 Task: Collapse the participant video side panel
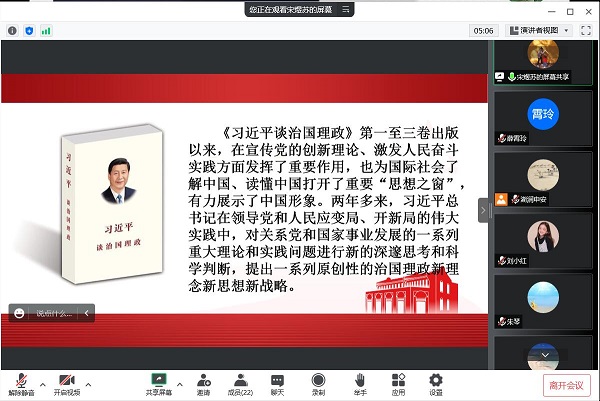pos(484,210)
